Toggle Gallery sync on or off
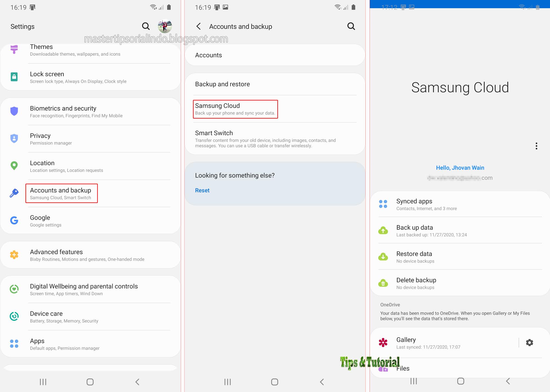Image resolution: width=550 pixels, height=392 pixels. [532, 342]
